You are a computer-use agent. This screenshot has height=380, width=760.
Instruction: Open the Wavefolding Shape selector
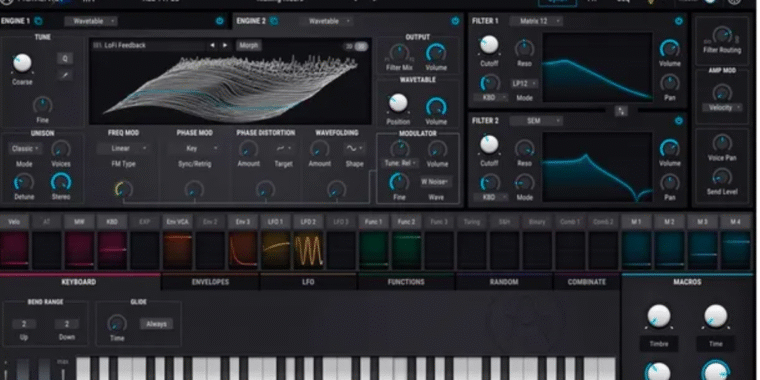pos(354,149)
